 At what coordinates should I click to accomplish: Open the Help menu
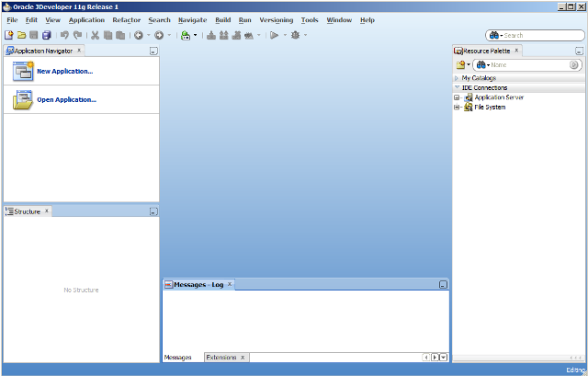[367, 20]
